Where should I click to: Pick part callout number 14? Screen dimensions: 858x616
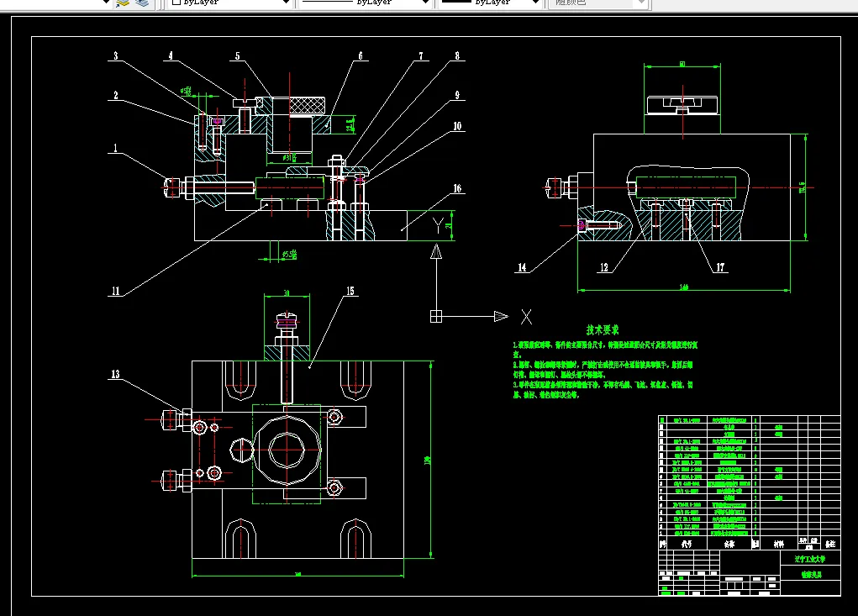[522, 268]
